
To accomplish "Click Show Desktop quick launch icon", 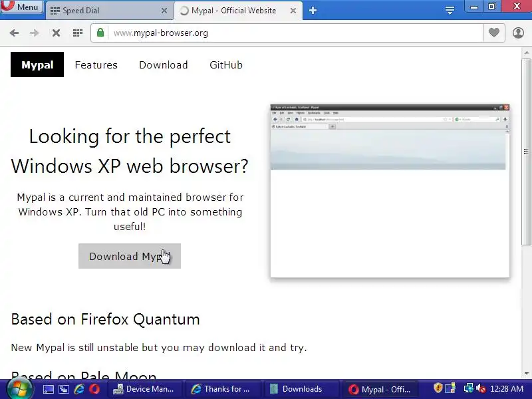I will coord(48,389).
